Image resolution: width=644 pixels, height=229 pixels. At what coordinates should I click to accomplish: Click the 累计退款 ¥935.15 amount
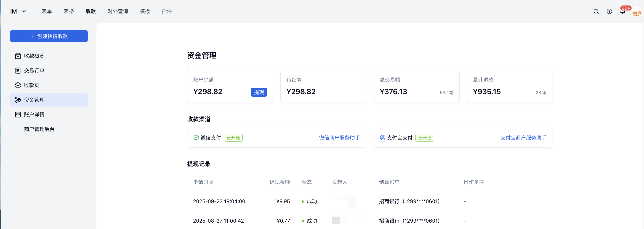coord(487,92)
